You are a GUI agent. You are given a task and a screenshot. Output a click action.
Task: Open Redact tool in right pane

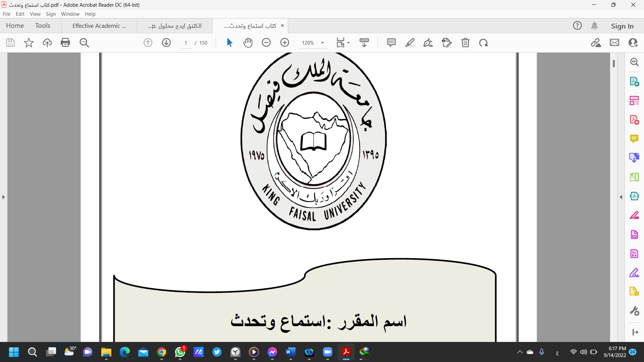pos(634,215)
